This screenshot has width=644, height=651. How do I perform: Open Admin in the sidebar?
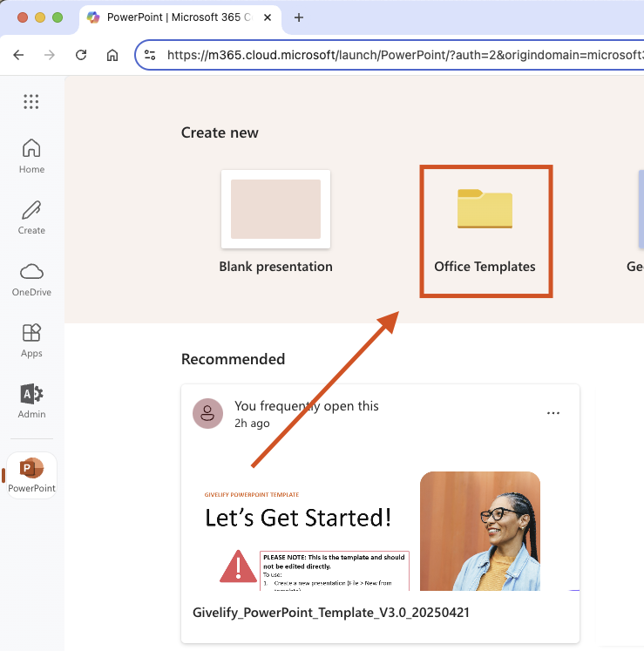point(31,401)
